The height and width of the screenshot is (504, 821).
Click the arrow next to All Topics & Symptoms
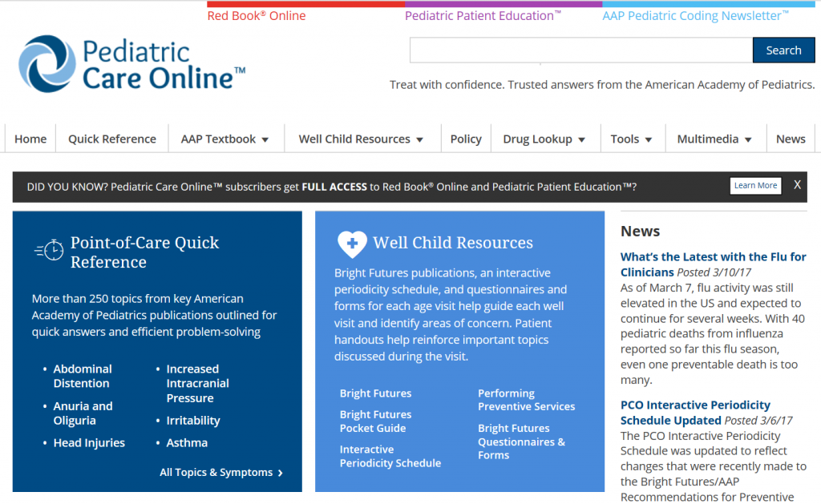(281, 473)
